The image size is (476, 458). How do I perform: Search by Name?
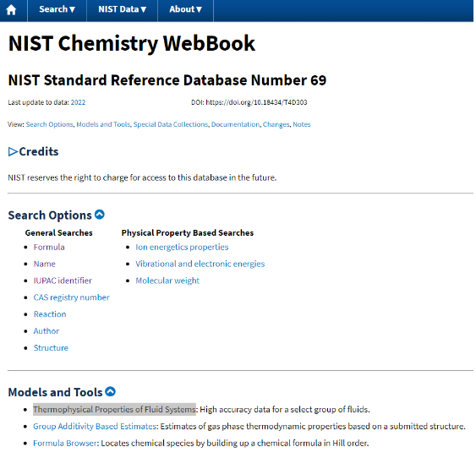[x=45, y=264]
